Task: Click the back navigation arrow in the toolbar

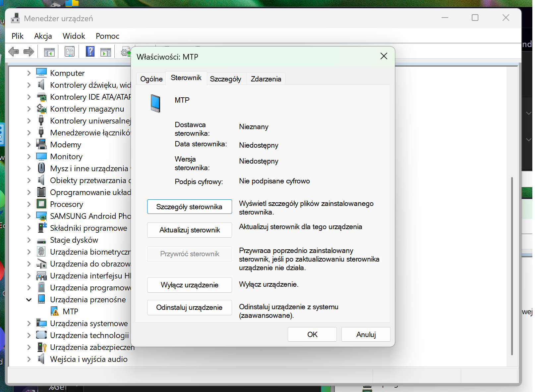Action: coord(13,51)
